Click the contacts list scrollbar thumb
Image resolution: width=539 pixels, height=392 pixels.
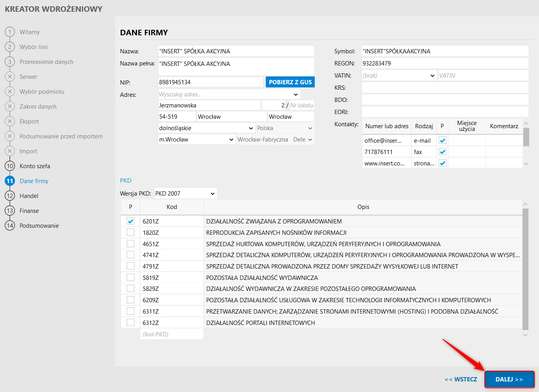[526, 137]
